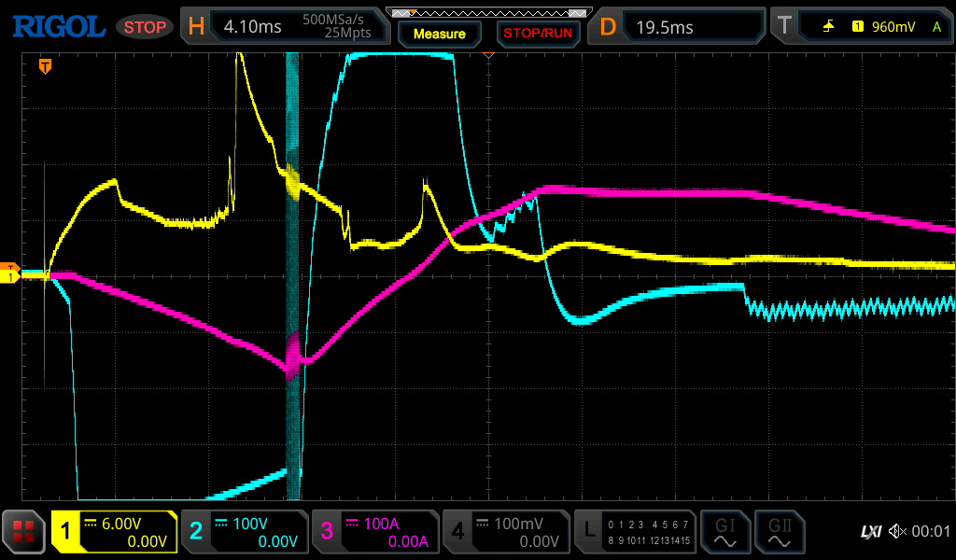The image size is (956, 560).
Task: Click the orange trigger position marker in grid
Action: [44, 66]
